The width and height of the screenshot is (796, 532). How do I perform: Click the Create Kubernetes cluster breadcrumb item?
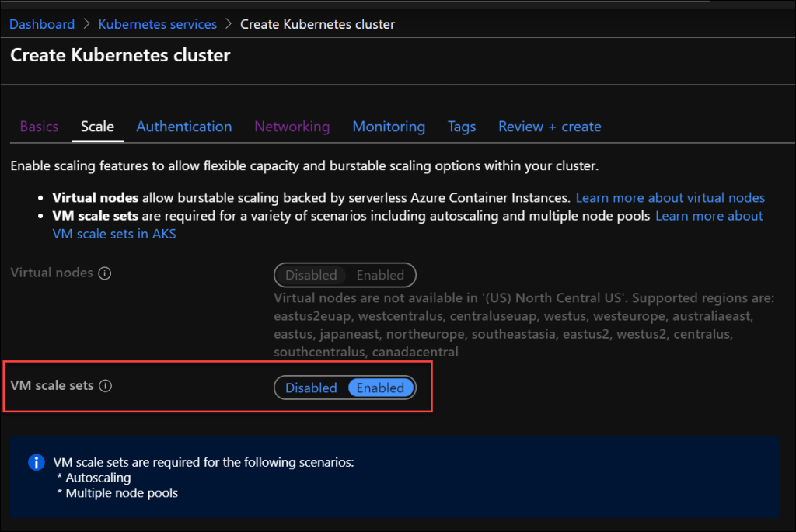(x=317, y=24)
